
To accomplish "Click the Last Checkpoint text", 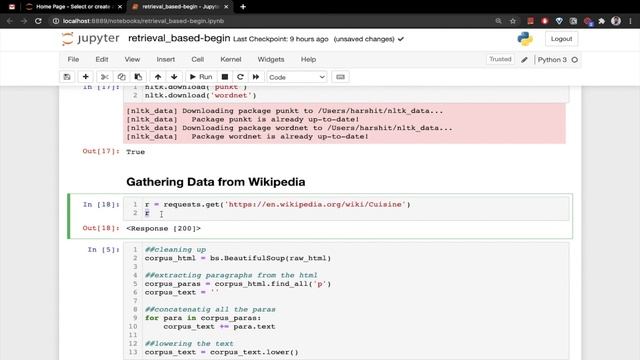I will click(281, 39).
